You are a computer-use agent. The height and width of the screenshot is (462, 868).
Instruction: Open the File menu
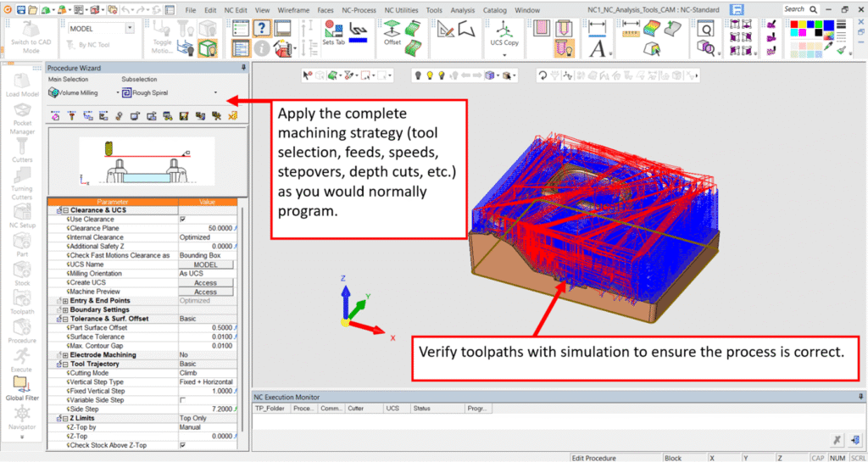pos(191,10)
